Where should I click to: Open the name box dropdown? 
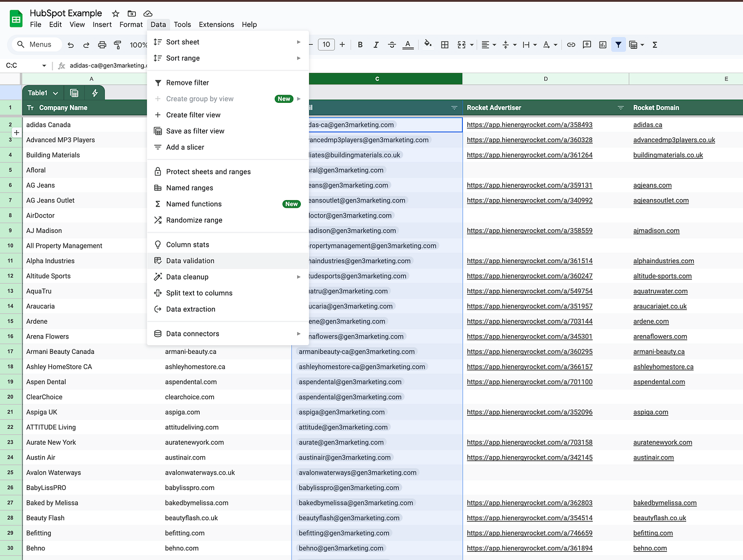pyautogui.click(x=44, y=65)
